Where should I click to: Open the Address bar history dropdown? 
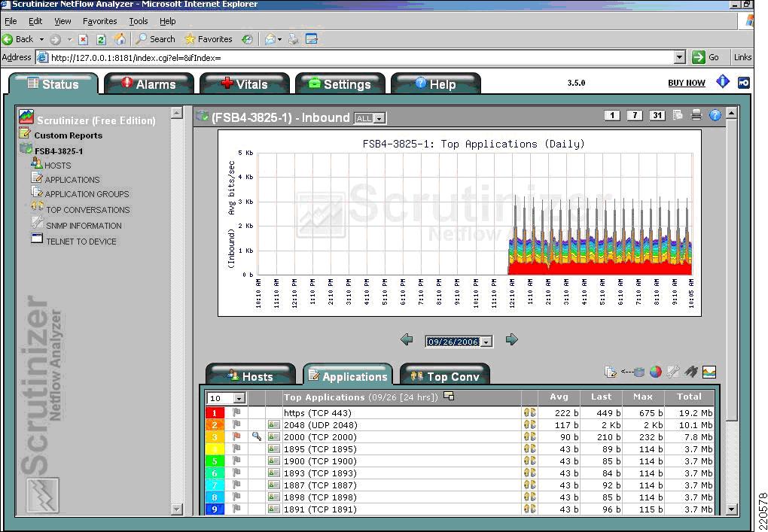(679, 57)
